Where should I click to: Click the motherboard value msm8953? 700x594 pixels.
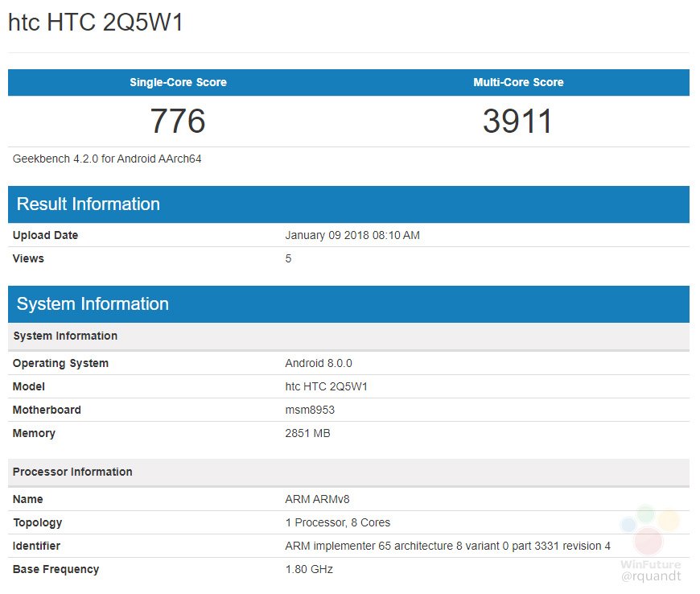[x=310, y=410]
